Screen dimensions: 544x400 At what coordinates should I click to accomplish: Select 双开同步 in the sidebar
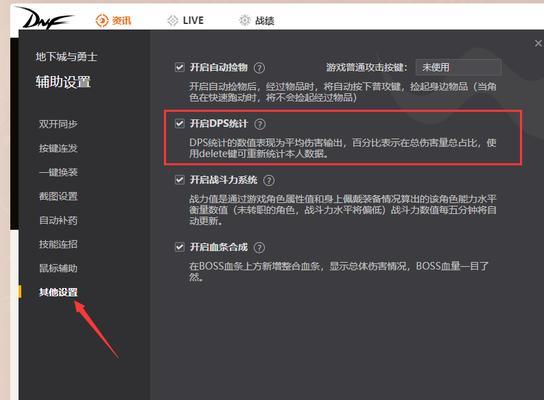pos(58,124)
